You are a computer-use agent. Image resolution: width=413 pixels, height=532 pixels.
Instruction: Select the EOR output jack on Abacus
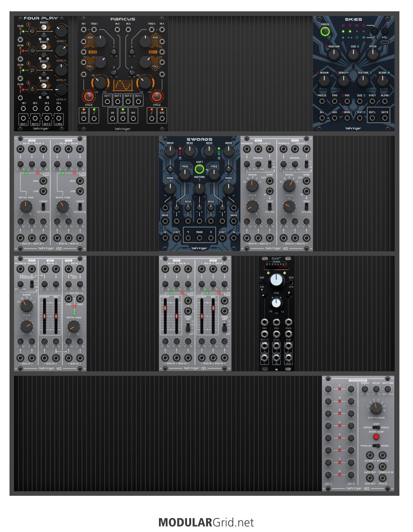83,119
